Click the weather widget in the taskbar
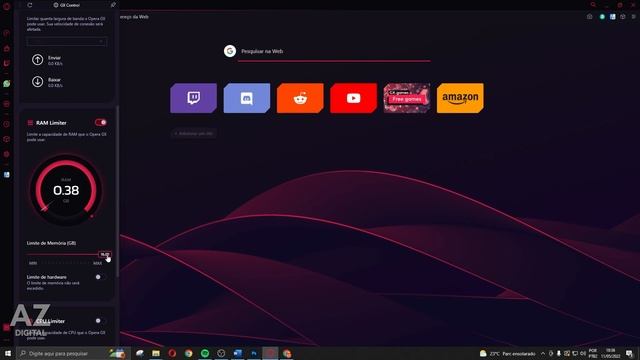 pos(507,353)
